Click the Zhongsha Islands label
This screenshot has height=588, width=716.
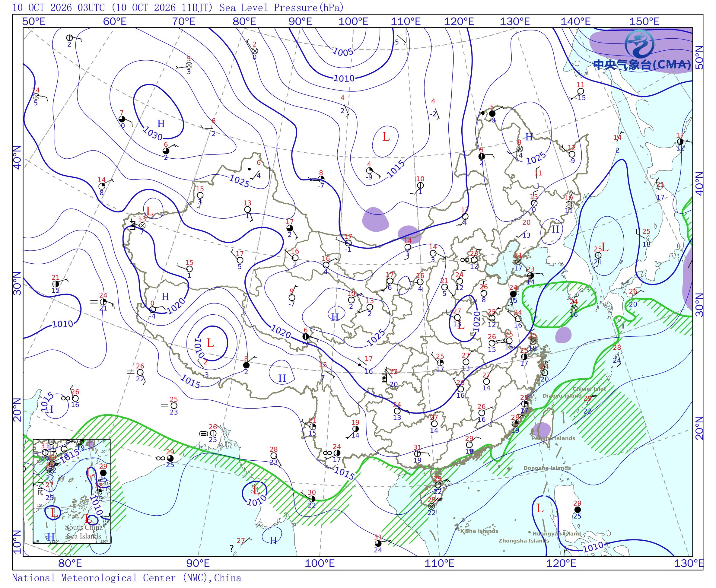click(x=523, y=541)
